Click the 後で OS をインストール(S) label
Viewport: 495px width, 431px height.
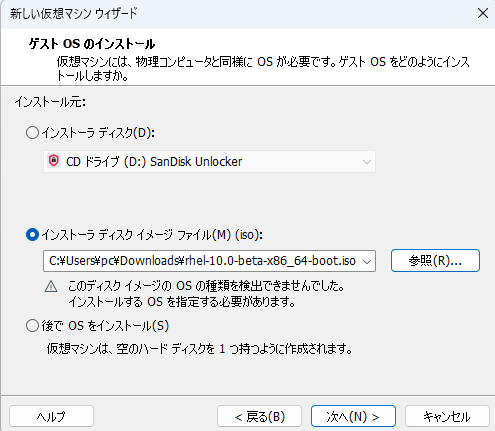pos(105,326)
